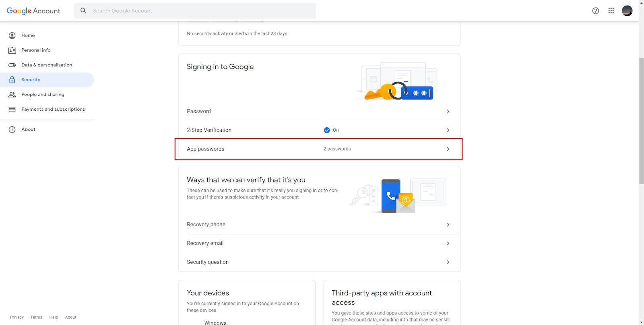Screen dimensions: 644x325
Task: Expand the App passwords chevron
Action: click(448, 149)
